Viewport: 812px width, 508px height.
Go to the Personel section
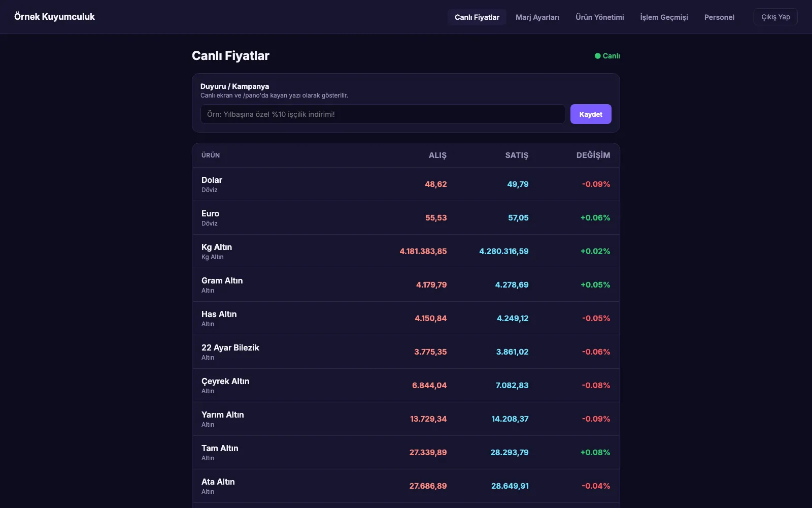tap(719, 17)
